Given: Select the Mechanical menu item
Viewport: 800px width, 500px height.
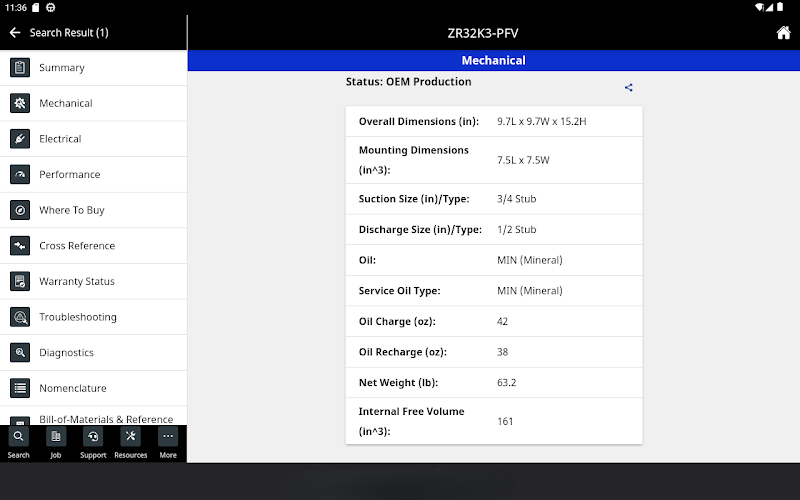Looking at the screenshot, I should 93,103.
